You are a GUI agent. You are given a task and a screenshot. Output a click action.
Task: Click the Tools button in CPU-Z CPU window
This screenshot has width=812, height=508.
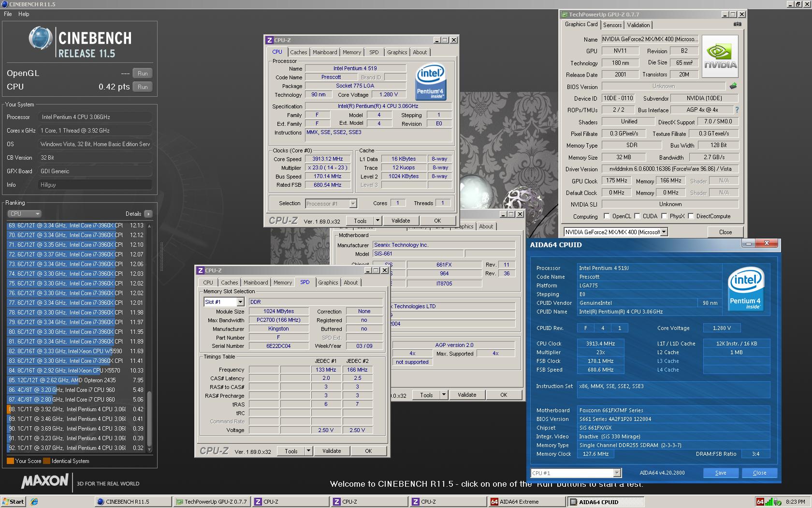pos(361,221)
